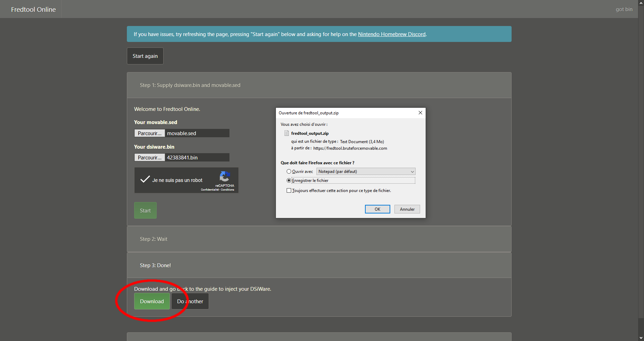644x341 pixels.
Task: Click the Step 1 panel header
Action: click(x=319, y=85)
